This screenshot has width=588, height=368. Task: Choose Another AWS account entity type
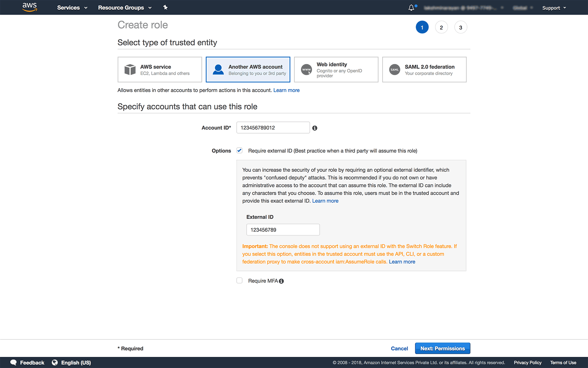click(x=248, y=70)
